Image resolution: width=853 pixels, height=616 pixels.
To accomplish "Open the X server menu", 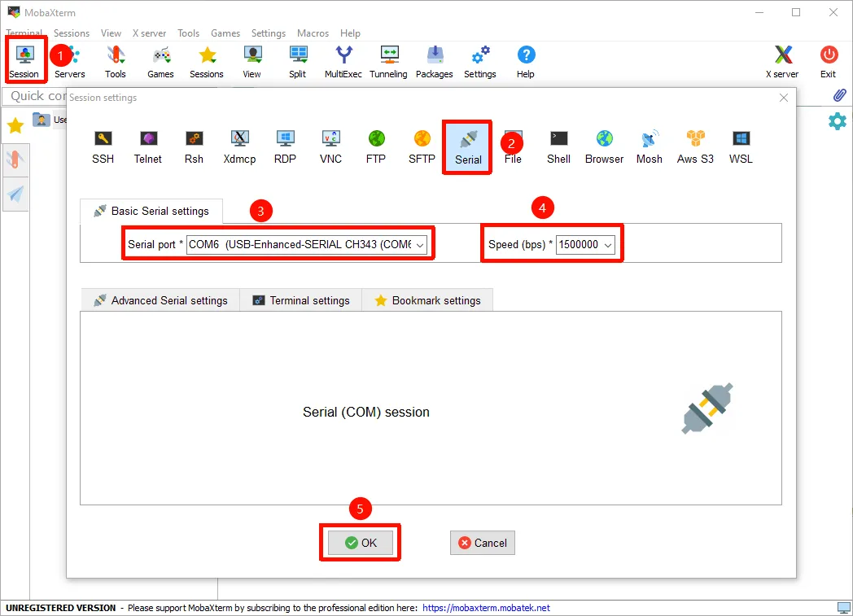I will coord(150,33).
